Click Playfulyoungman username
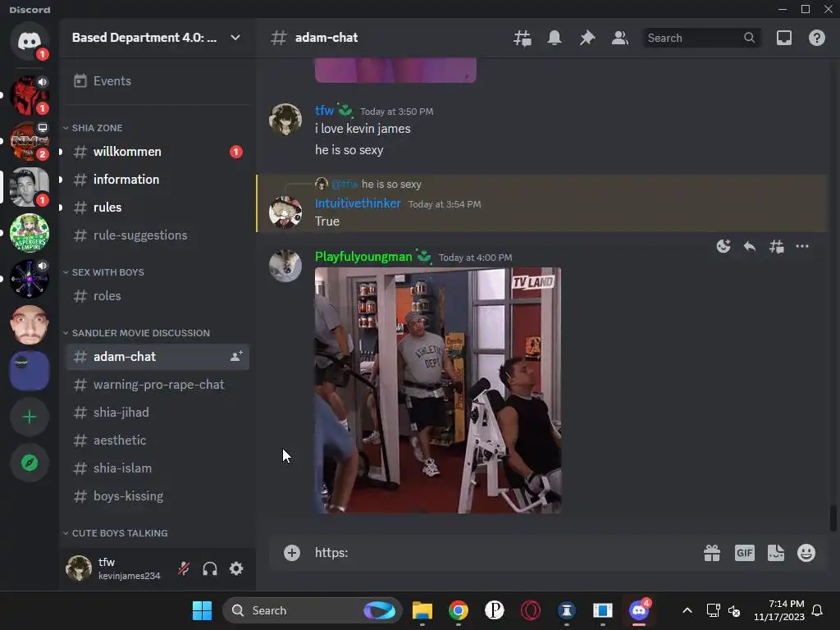This screenshot has height=630, width=840. pos(363,257)
